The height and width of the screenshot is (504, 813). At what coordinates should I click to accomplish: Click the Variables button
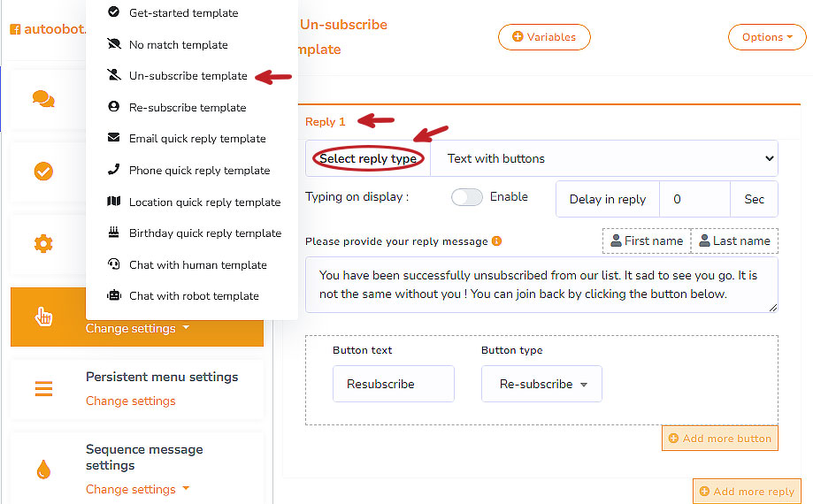544,37
